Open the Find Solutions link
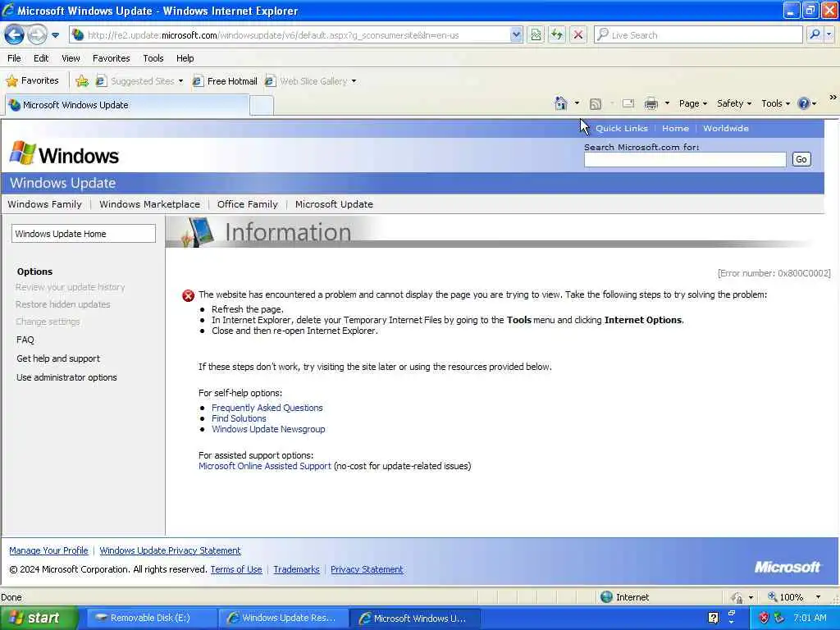The height and width of the screenshot is (630, 840). coord(239,418)
